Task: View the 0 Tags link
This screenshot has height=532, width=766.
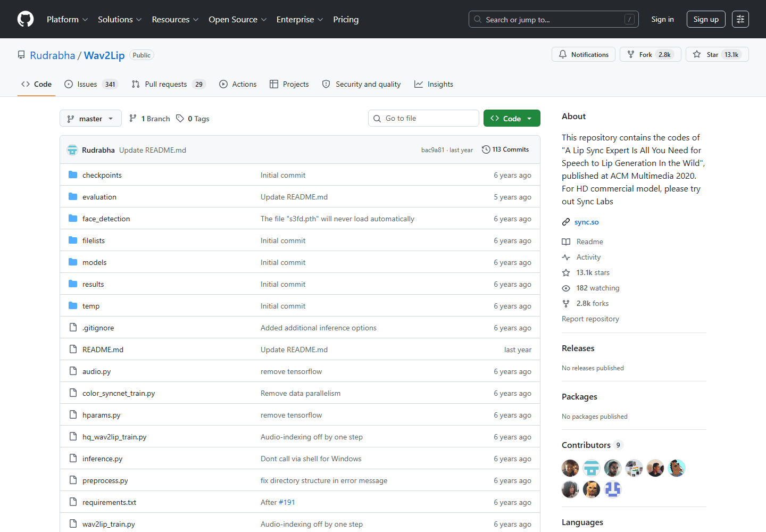Action: (193, 119)
